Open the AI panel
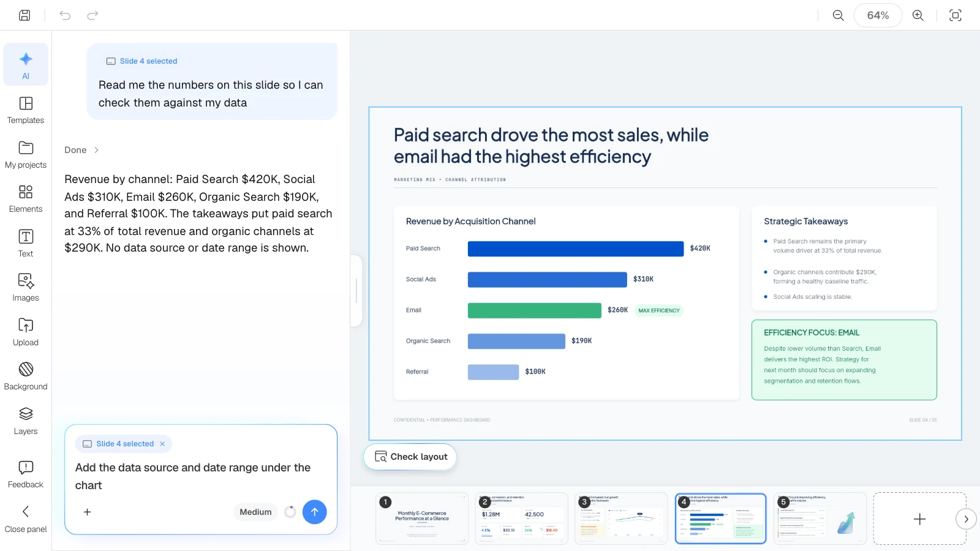 click(26, 65)
